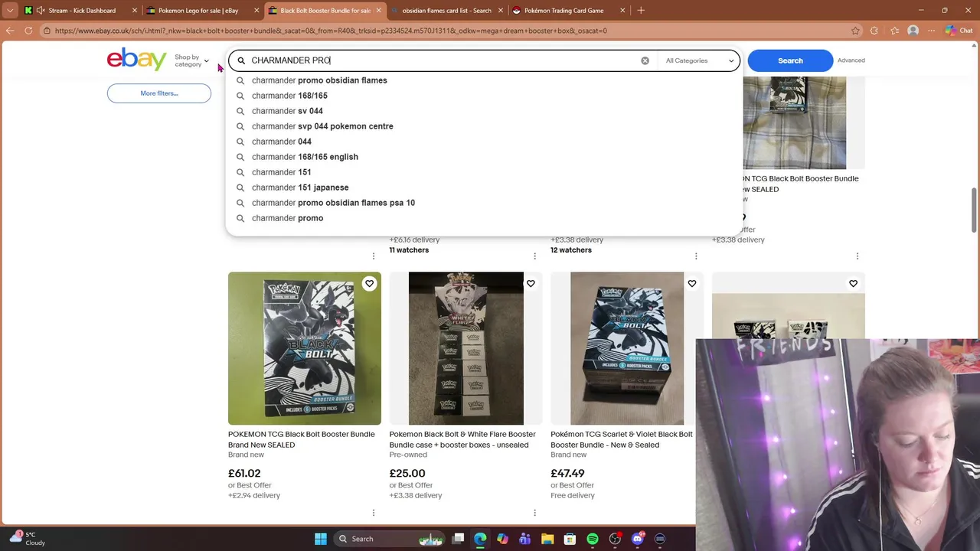Close the Black Bolt Booster Bundle tab
Viewport: 980px width, 551px height.
pos(378,10)
